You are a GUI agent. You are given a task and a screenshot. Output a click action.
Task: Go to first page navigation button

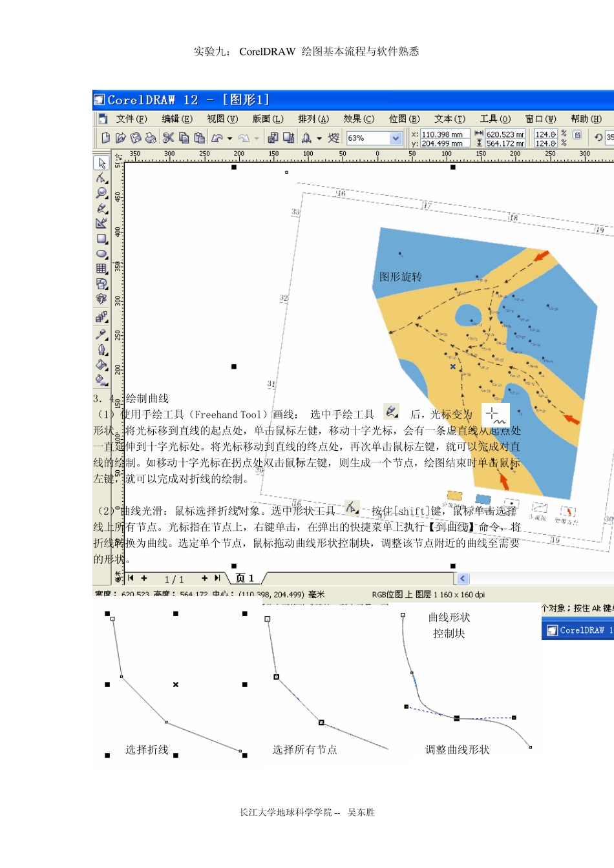click(x=131, y=579)
